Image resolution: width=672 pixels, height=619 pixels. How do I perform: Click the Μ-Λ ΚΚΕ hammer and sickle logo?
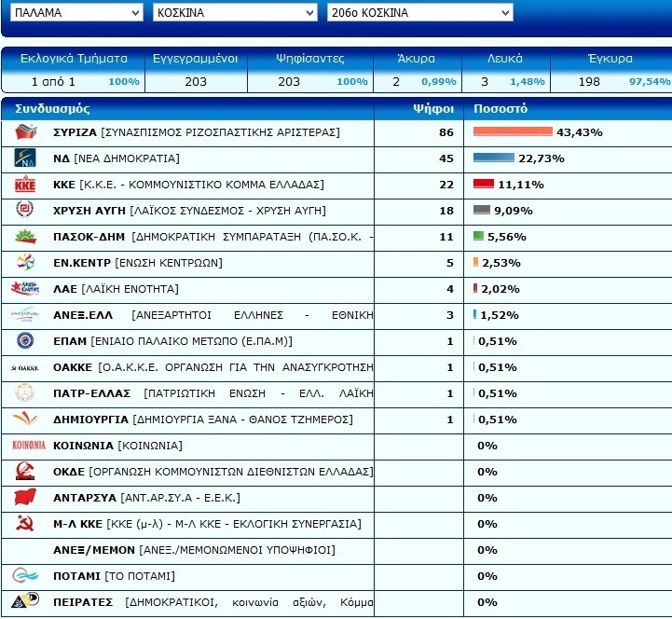pos(25,523)
